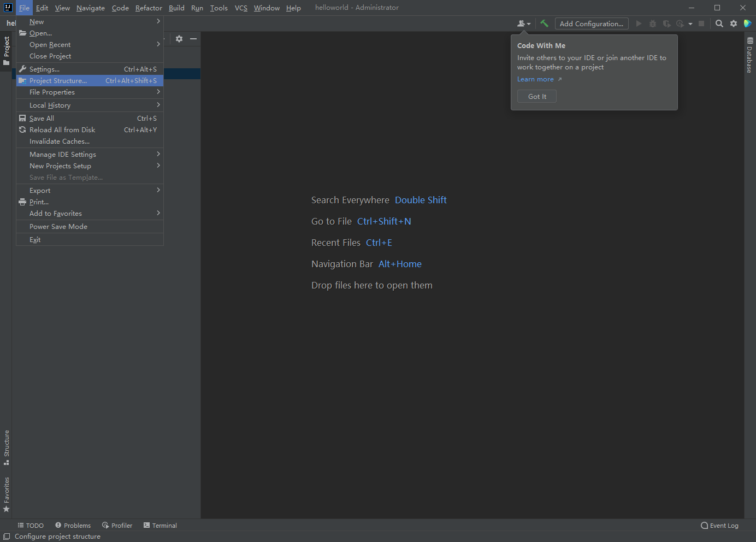756x542 pixels.
Task: Choose Project Structure... menu item
Action: 90,81
